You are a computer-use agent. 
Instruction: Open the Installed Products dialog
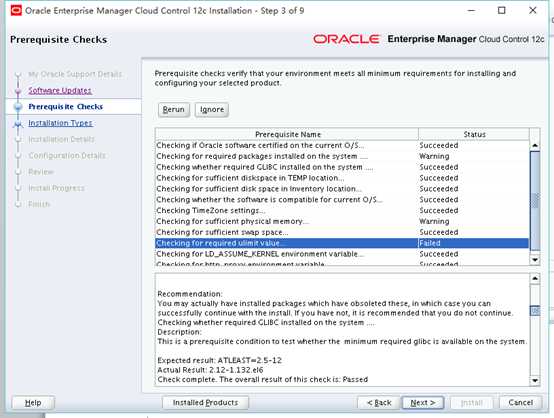[x=205, y=402]
